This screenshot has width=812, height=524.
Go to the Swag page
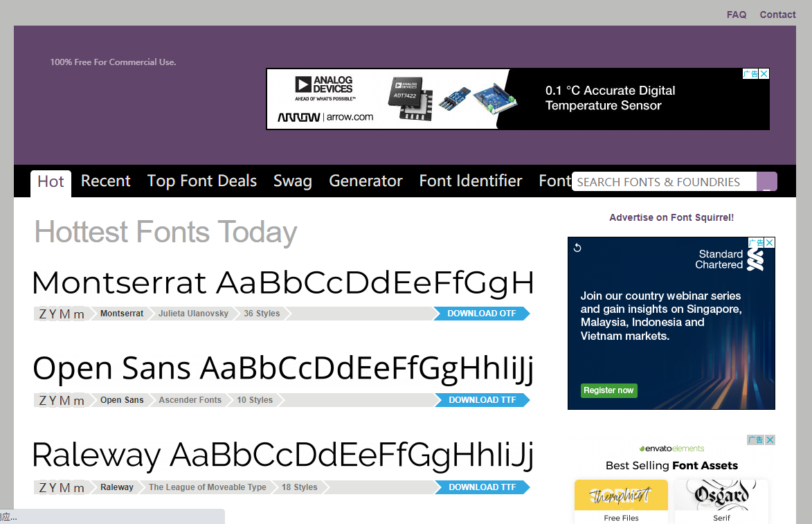point(293,181)
